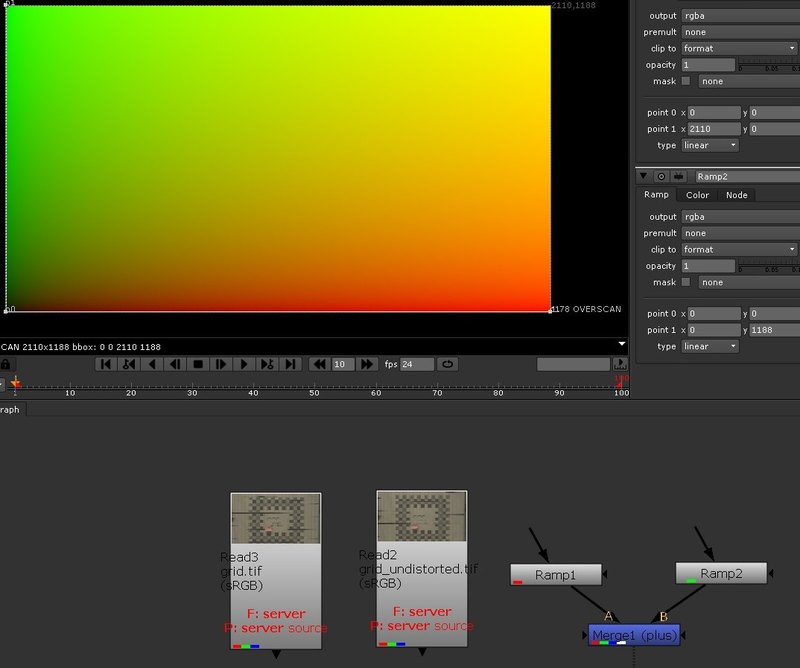This screenshot has width=800, height=668.
Task: Switch to the Color tab in Ramp2
Action: pyautogui.click(x=697, y=195)
